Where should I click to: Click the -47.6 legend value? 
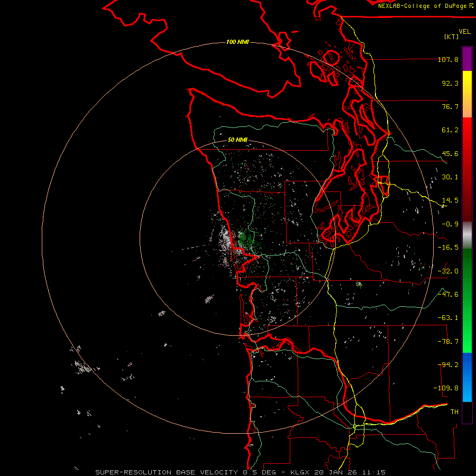click(448, 295)
